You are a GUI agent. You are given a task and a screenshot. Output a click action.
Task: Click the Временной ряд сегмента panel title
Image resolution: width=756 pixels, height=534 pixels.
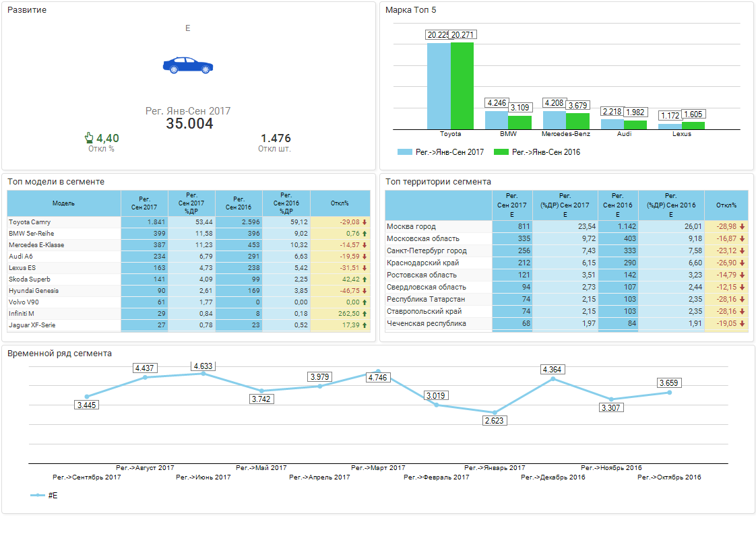point(59,354)
